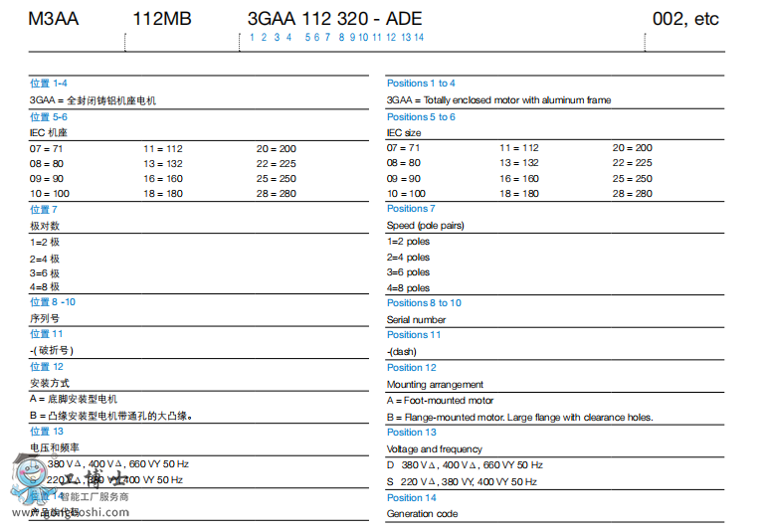The width and height of the screenshot is (763, 532).
Task: Select the "Speed (pole pairs)" label
Action: 425,226
